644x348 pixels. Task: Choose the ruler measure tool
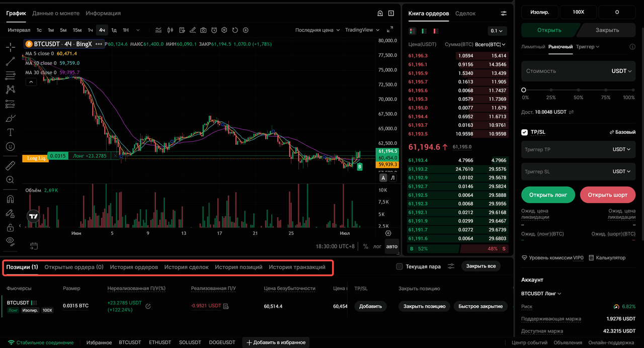(11, 165)
